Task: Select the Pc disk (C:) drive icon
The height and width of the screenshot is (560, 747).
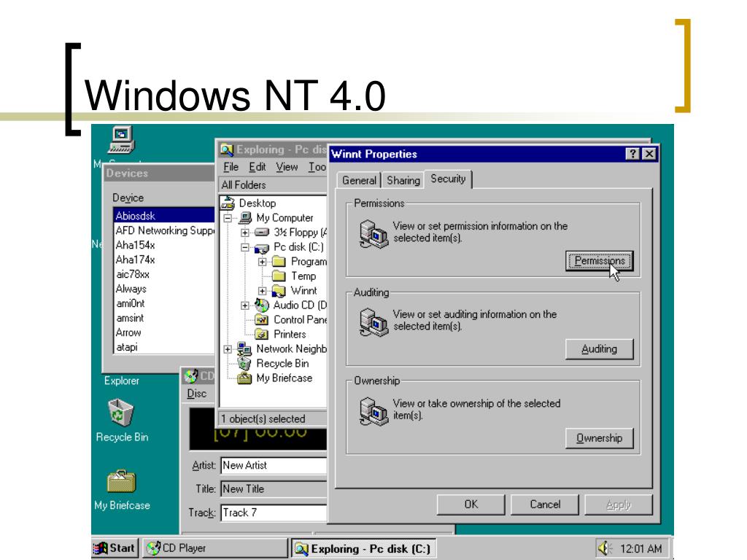Action: 262,248
